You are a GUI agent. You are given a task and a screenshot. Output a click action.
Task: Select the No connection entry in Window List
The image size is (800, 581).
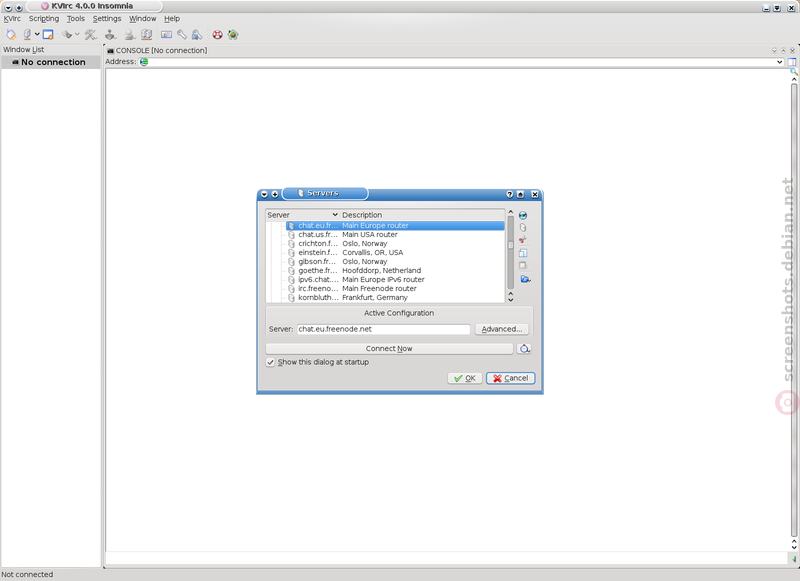coord(51,62)
